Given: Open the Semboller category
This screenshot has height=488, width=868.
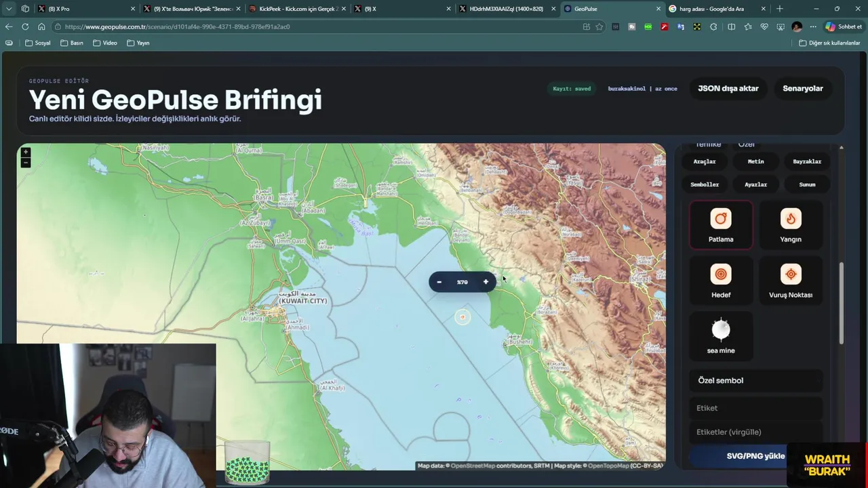Looking at the screenshot, I should [x=705, y=184].
